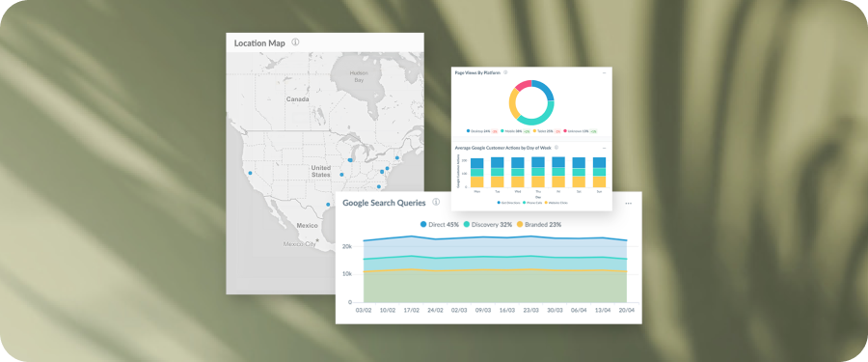Screen dimensions: 868x362
Task: Click the Location Map info icon
Action: (x=295, y=42)
